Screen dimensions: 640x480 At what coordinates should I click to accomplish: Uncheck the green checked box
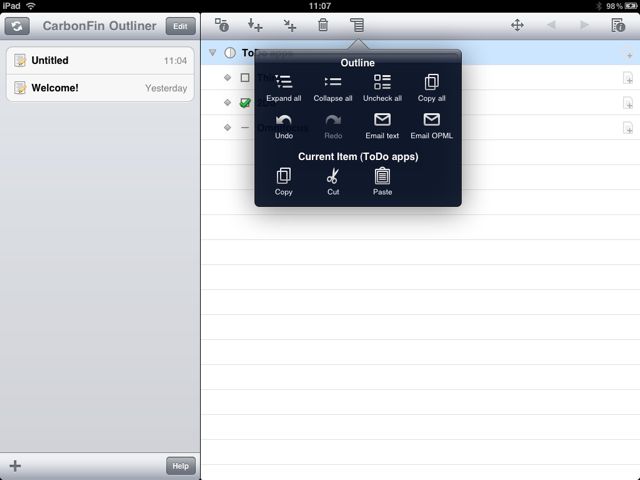[x=245, y=102]
